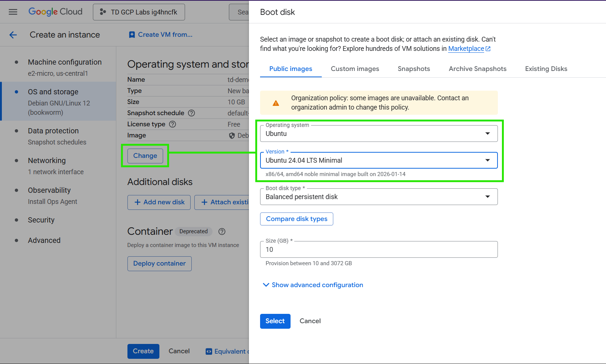This screenshot has height=364, width=606.
Task: Click the organization policy warning icon
Action: point(275,103)
